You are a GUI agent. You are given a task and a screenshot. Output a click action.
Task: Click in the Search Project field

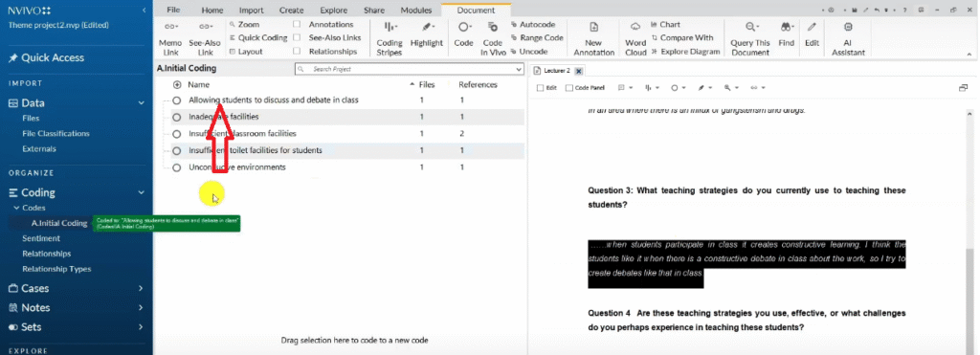tap(409, 69)
